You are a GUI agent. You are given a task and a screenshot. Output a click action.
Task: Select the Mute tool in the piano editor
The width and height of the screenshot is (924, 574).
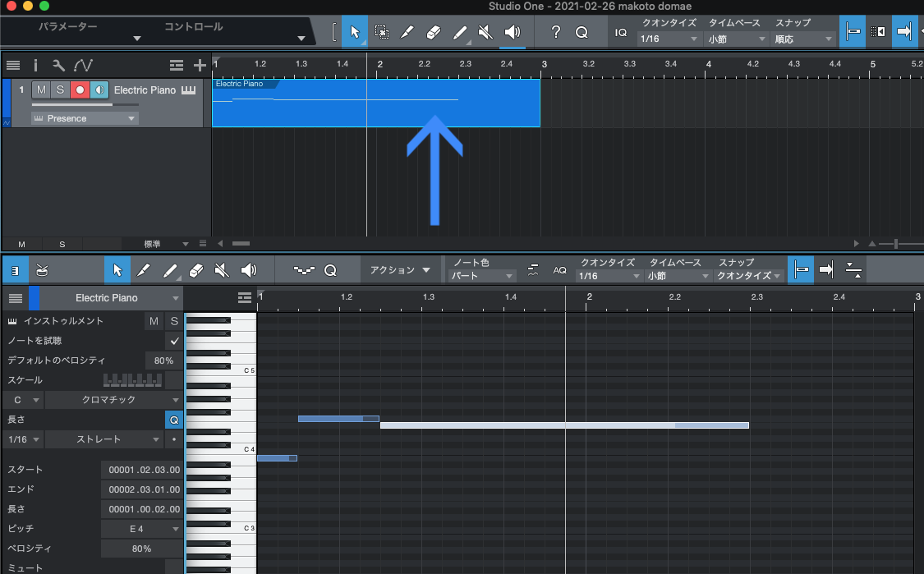(x=222, y=270)
